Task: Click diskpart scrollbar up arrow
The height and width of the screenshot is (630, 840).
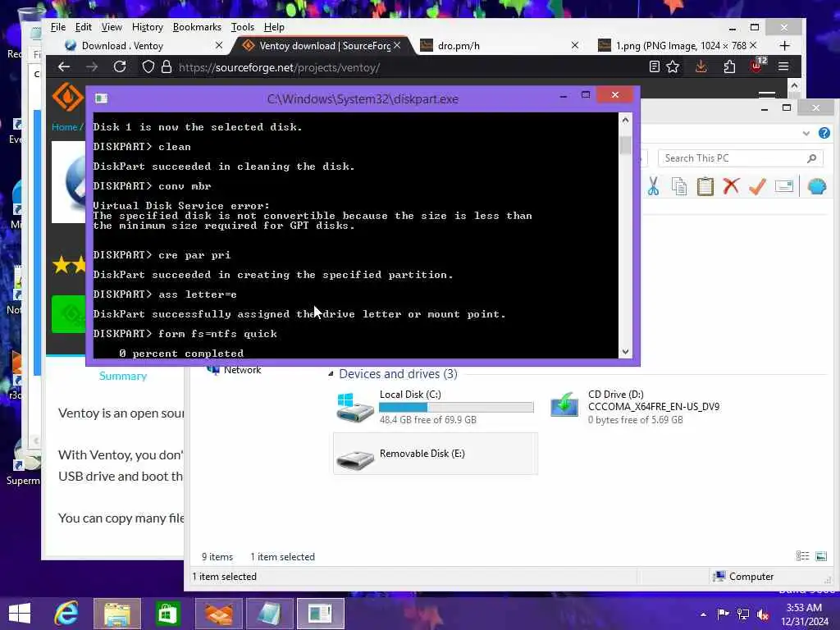Action: [x=625, y=120]
